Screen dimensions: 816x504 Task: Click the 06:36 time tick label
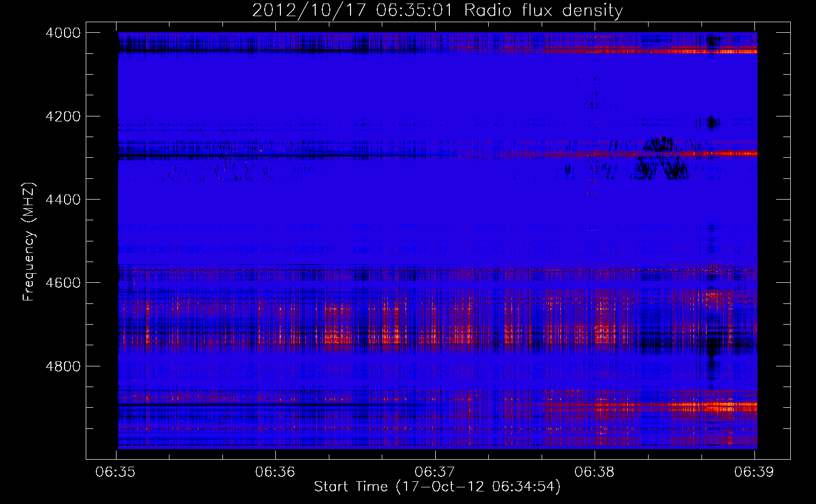(275, 472)
